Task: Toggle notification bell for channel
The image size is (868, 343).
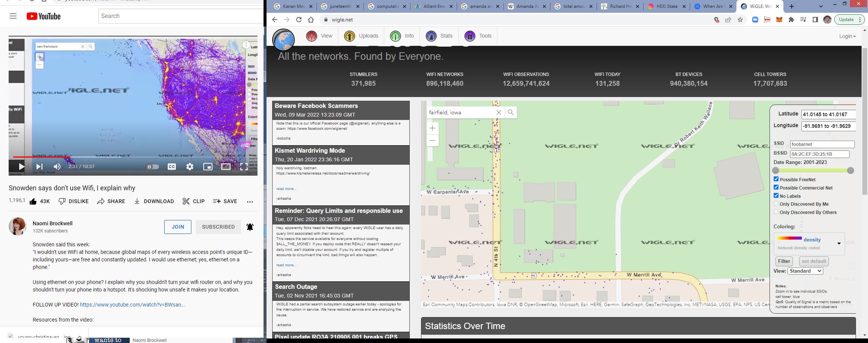Action: click(x=250, y=227)
